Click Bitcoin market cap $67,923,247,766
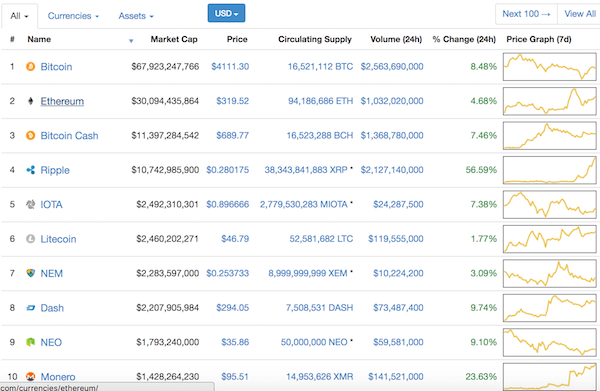 tap(165, 67)
